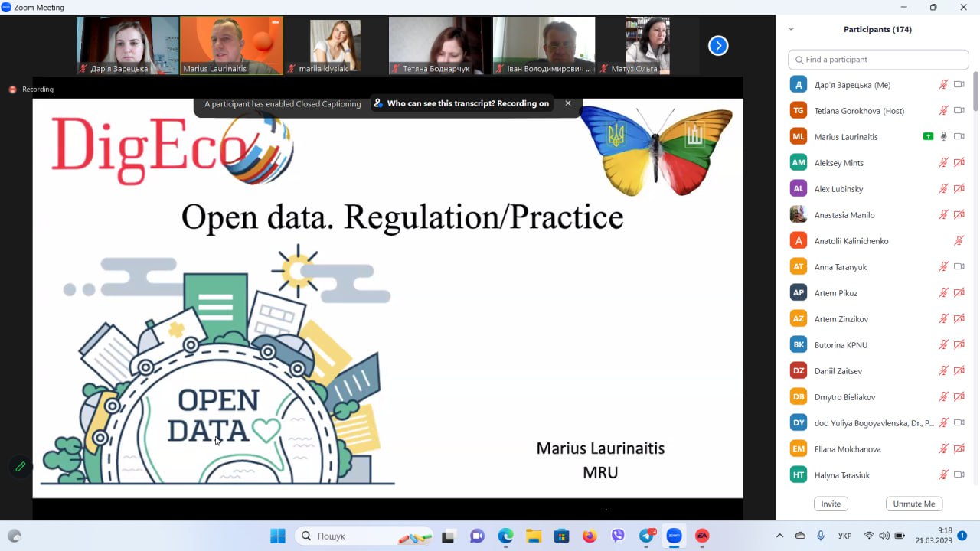This screenshot has height=551, width=980.
Task: Launch Firefox from the taskbar
Action: point(590,536)
